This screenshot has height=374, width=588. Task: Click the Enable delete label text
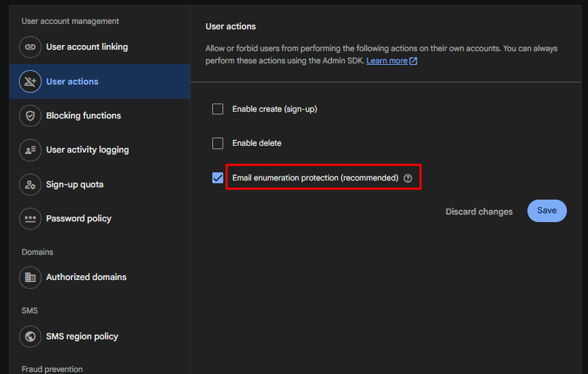point(257,143)
